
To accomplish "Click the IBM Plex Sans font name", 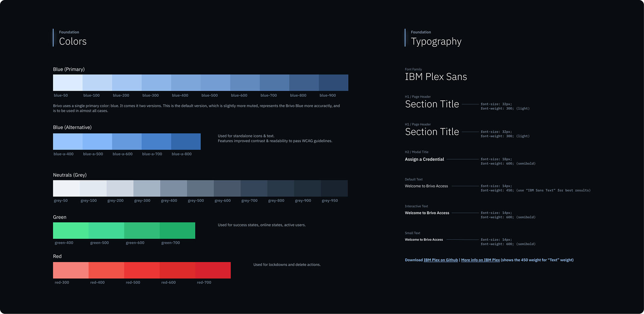I will coord(436,77).
